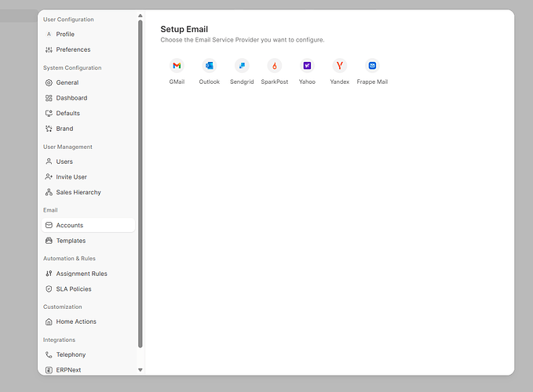Image resolution: width=533 pixels, height=392 pixels.
Task: Pick the SparkPost flame icon
Action: click(275, 66)
